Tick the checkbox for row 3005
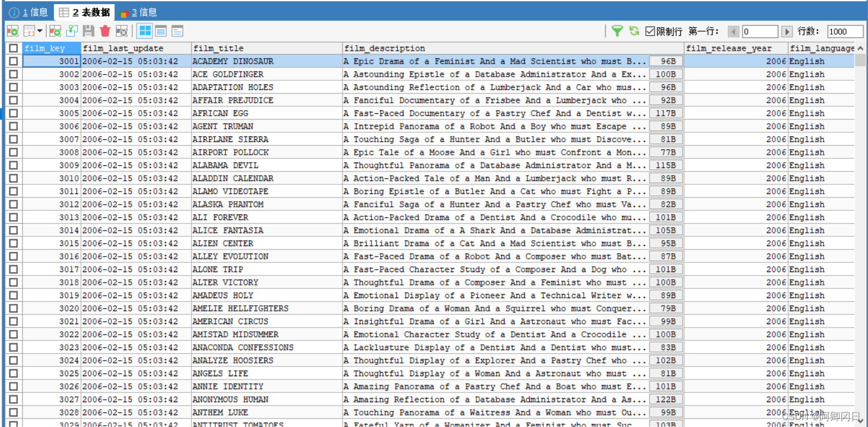The width and height of the screenshot is (868, 427). (13, 113)
